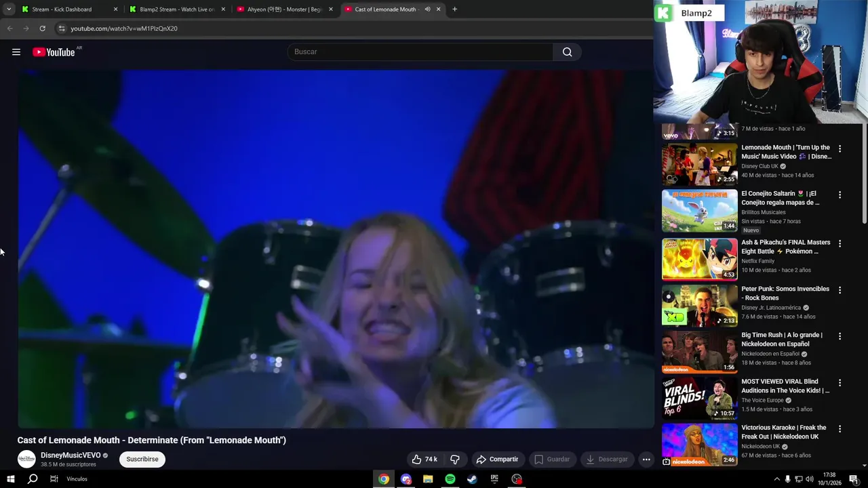Screen dimensions: 868x488
Task: Open options menu for Blind Auditions video
Action: coord(840,382)
